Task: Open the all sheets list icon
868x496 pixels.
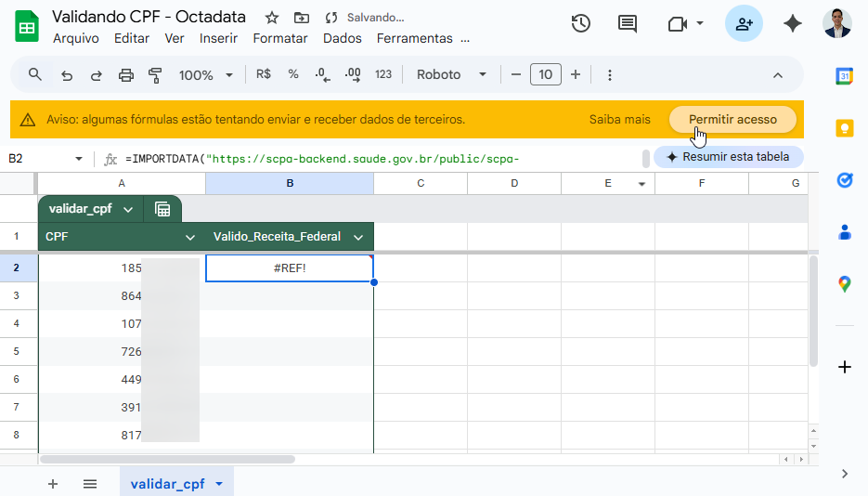Action: 90,484
